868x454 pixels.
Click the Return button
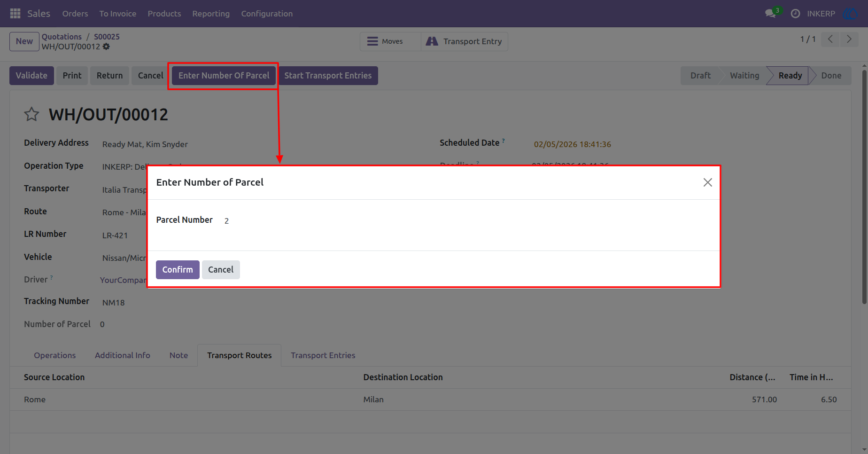(109, 76)
